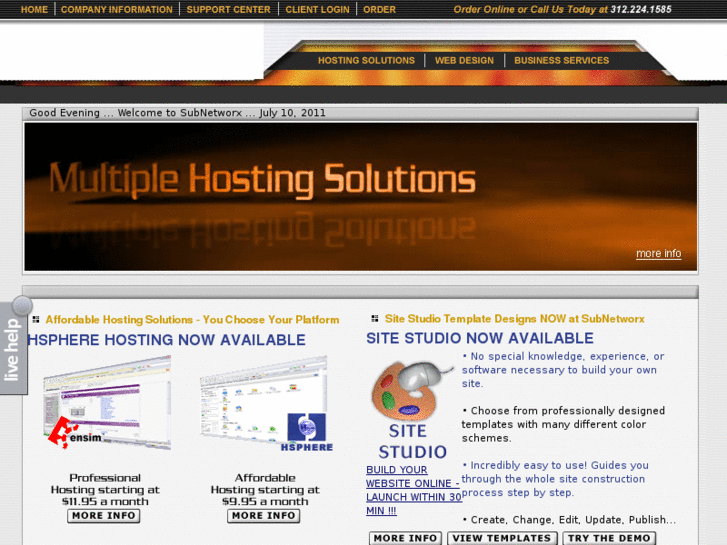This screenshot has height=545, width=727.
Task: Click the 'Professional Hosting starting at $11.95' text
Action: [105, 490]
